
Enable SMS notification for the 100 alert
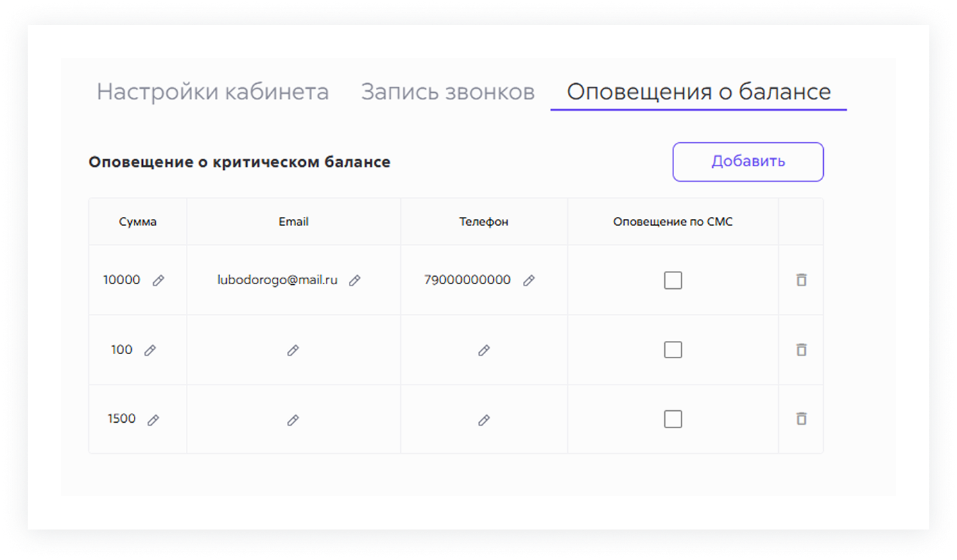673,350
